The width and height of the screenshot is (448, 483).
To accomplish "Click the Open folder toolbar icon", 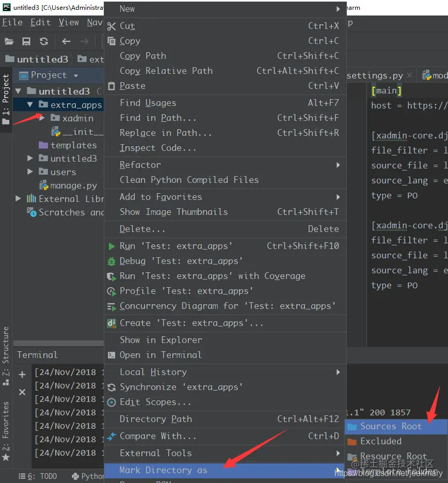I will click(9, 41).
